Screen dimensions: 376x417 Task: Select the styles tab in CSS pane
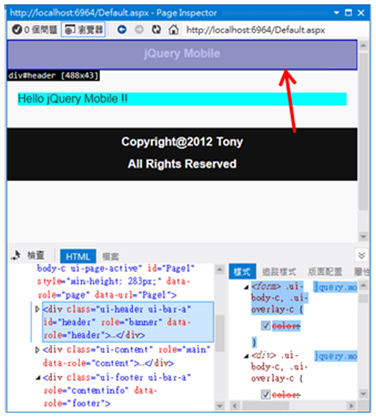tap(242, 272)
